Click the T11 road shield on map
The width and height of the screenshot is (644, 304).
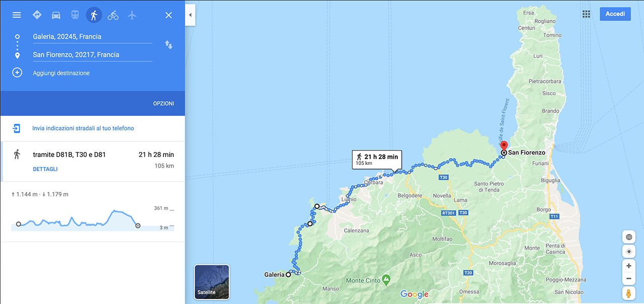[x=554, y=216]
